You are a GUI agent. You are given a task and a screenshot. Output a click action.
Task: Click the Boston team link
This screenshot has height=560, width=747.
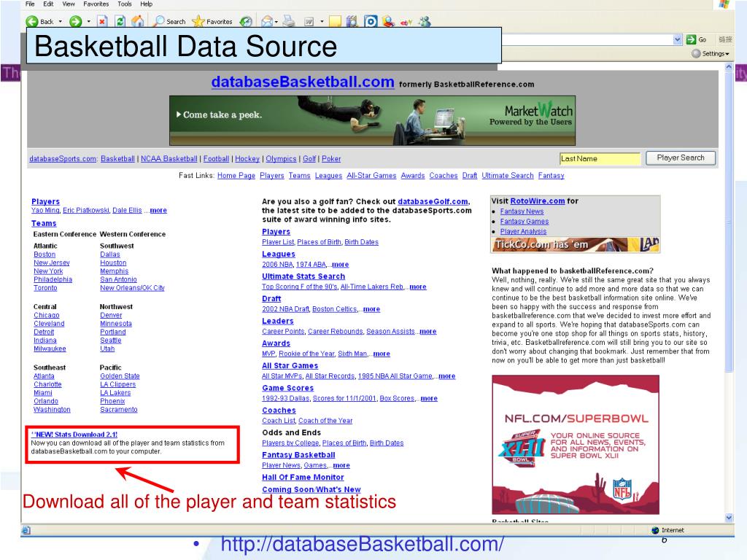[x=44, y=254]
